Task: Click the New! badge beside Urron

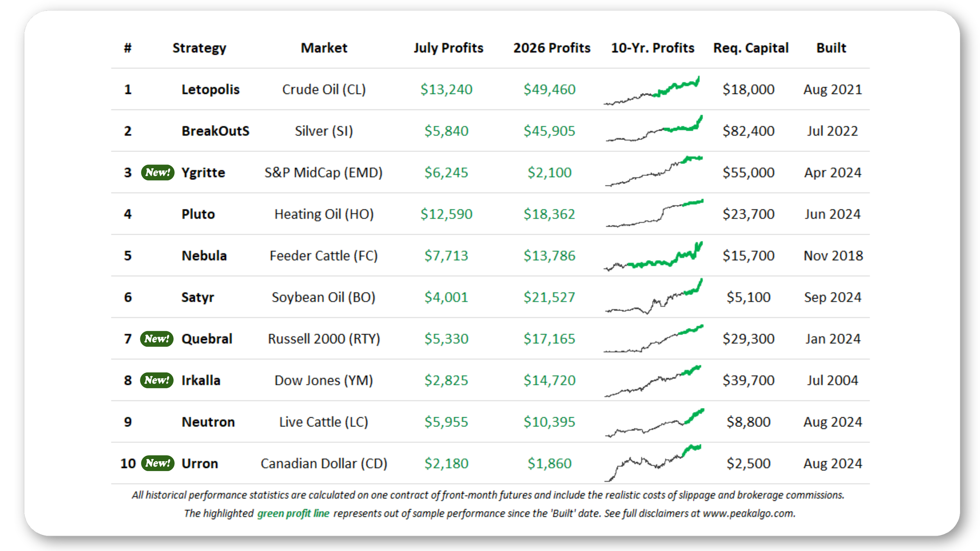Action: (158, 463)
